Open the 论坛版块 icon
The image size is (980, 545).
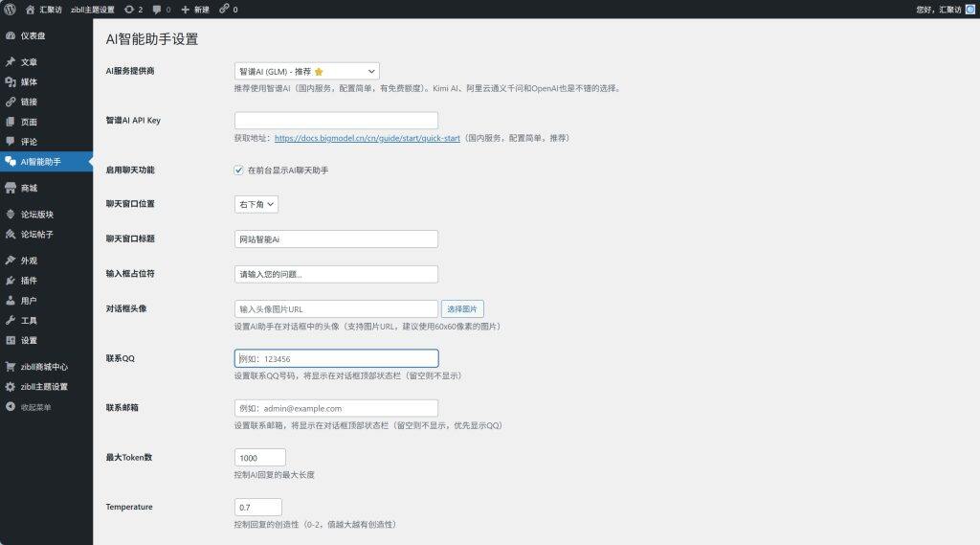point(11,214)
